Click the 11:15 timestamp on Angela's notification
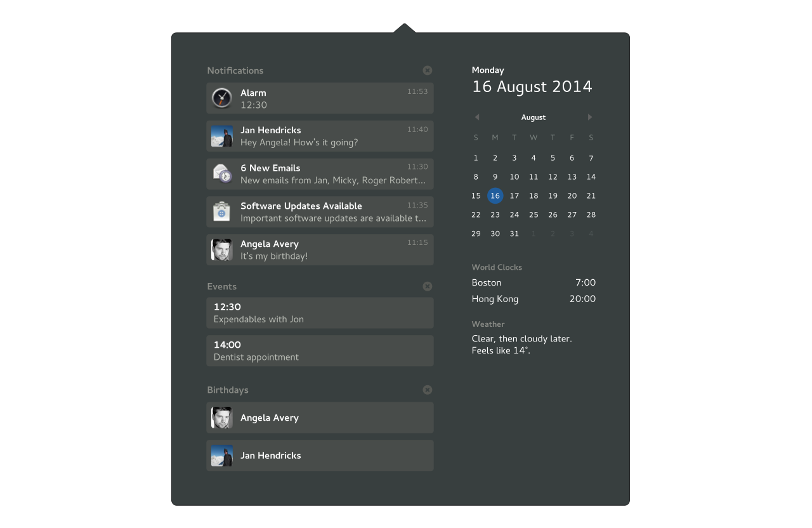This screenshot has width=812, height=528. [417, 242]
